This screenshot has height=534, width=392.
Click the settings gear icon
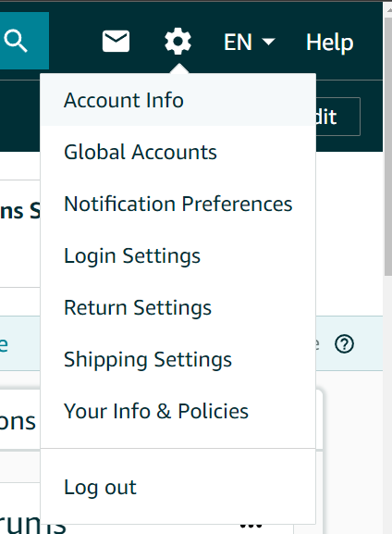pyautogui.click(x=178, y=42)
